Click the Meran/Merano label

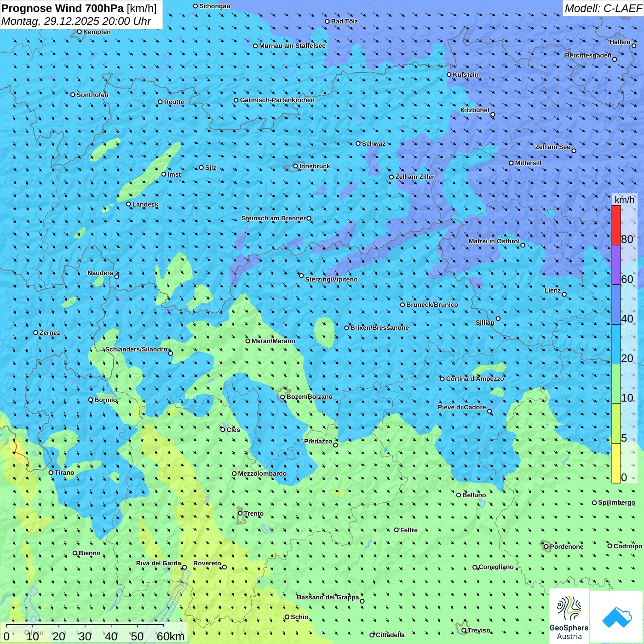pos(273,341)
